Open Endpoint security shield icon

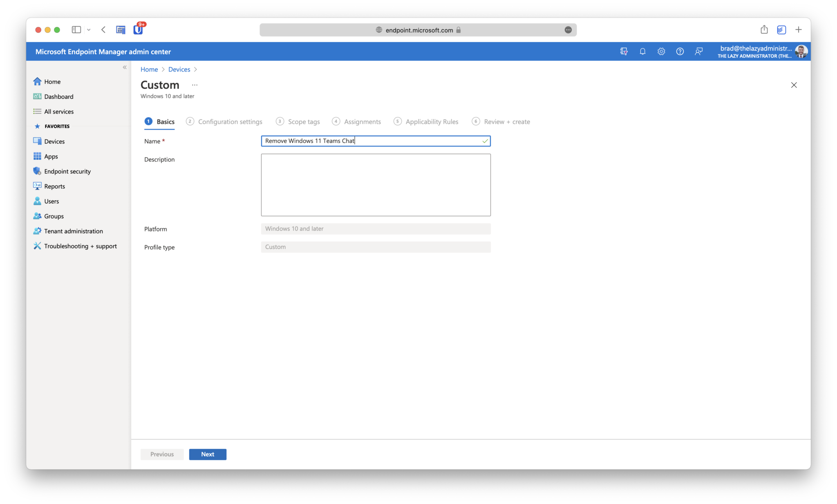37,171
